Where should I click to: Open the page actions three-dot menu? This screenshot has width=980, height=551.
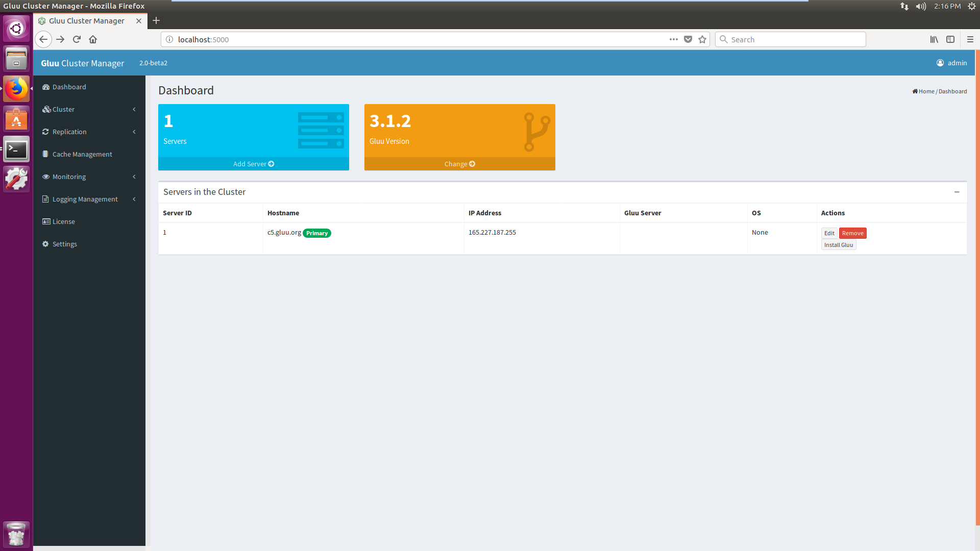(x=674, y=39)
